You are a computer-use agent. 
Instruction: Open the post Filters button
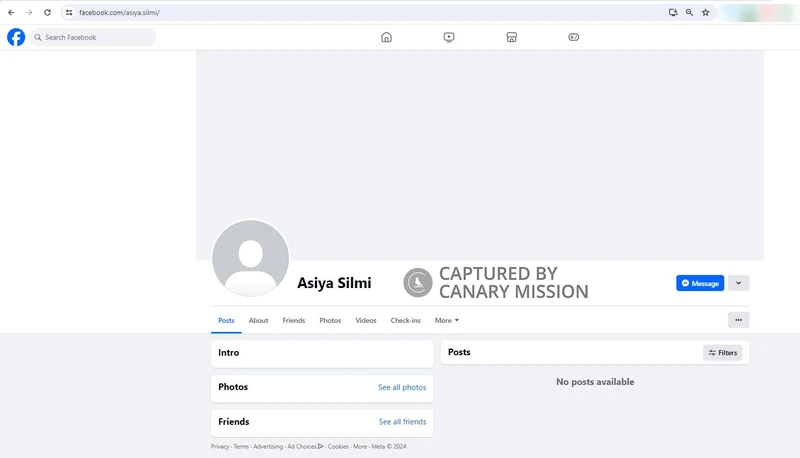[722, 352]
